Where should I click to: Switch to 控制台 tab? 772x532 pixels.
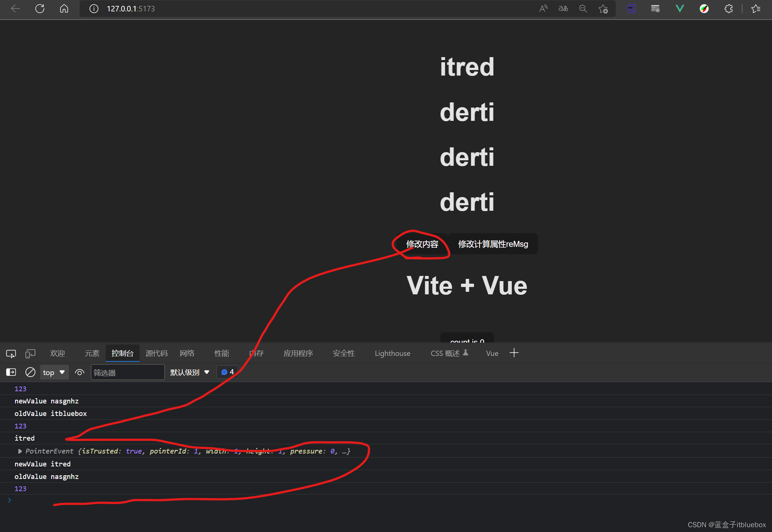pos(123,353)
